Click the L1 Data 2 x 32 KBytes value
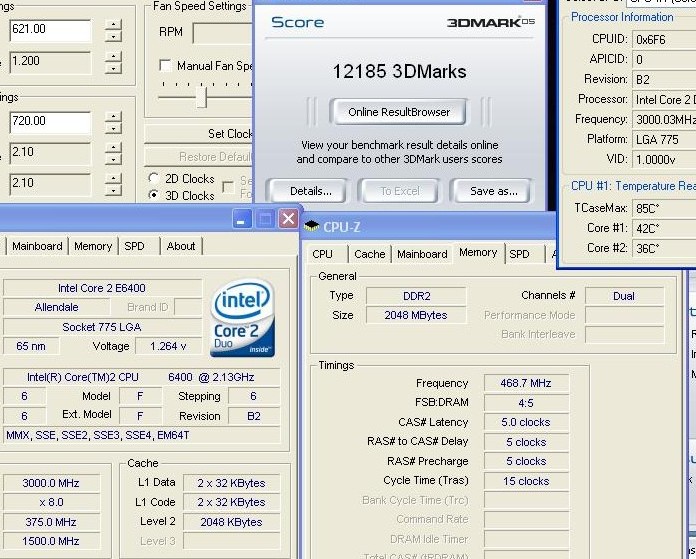 coord(231,483)
